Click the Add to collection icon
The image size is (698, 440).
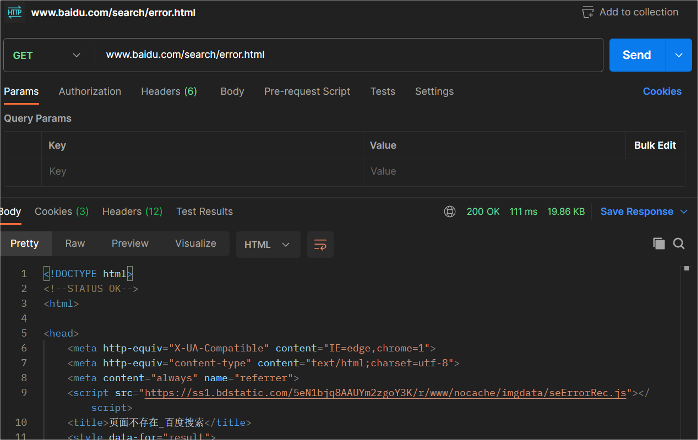588,12
